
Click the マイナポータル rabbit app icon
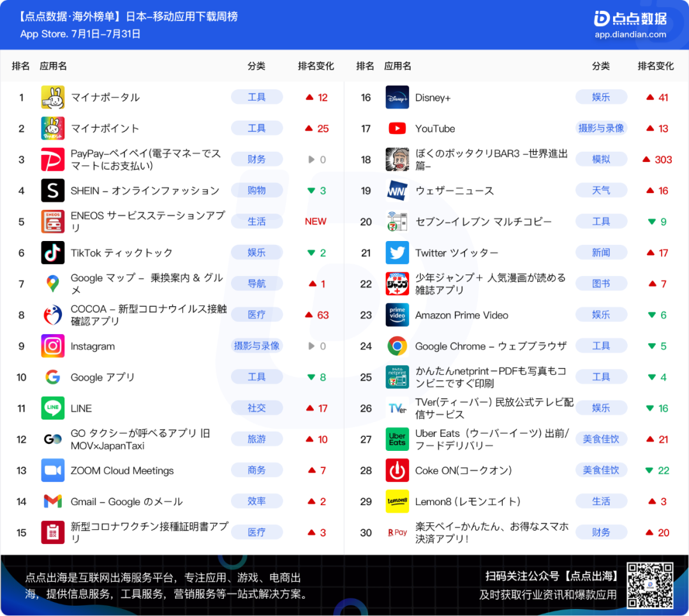[x=53, y=97]
